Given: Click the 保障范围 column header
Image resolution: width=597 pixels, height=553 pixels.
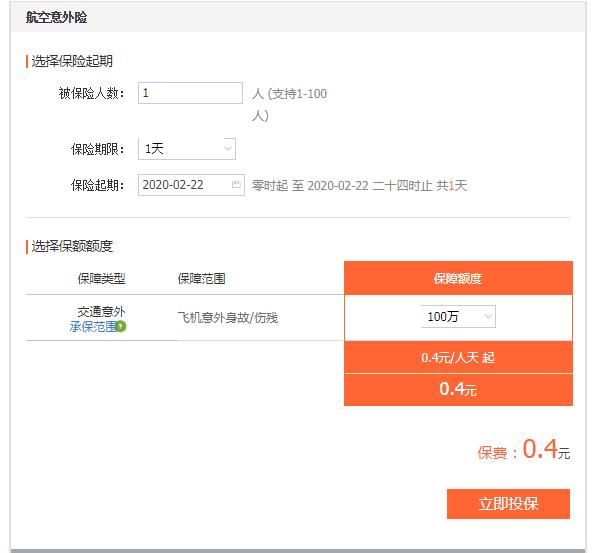Looking at the screenshot, I should (201, 279).
